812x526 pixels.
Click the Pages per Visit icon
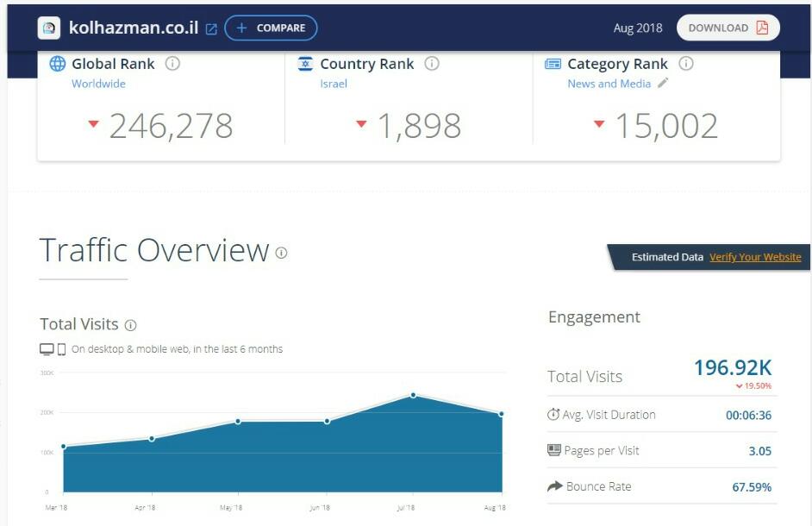(x=554, y=451)
